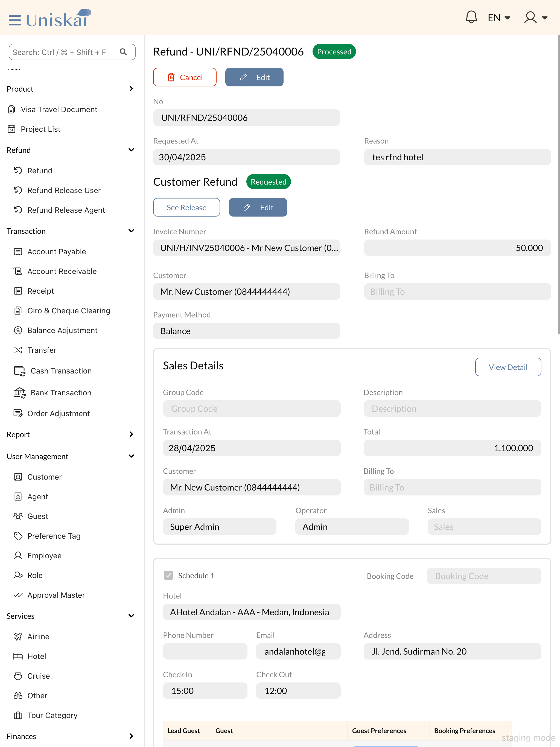Select Refund Release Agent menu item

pyautogui.click(x=66, y=210)
